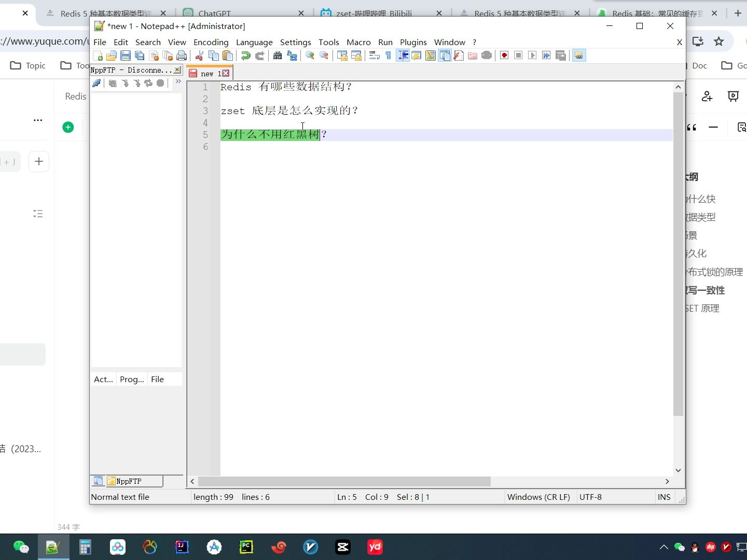
Task: Zoom in using the magnifier plus icon
Action: coord(309,55)
